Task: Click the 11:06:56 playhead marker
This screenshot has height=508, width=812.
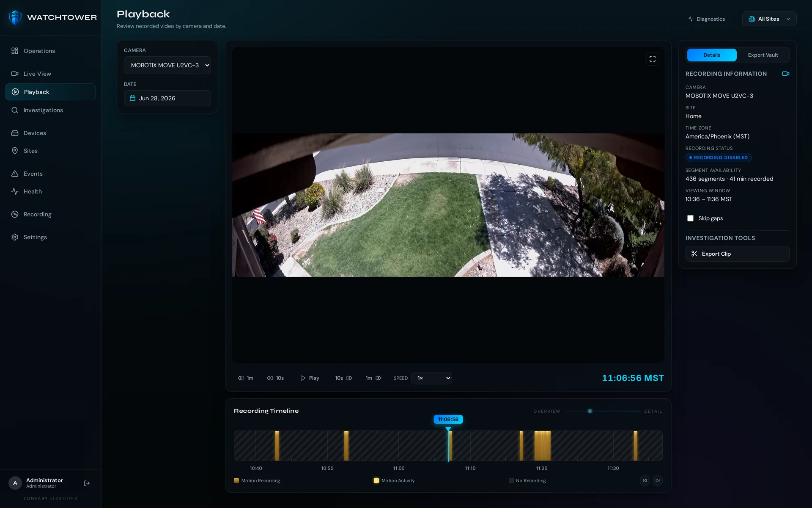Action: click(x=448, y=420)
